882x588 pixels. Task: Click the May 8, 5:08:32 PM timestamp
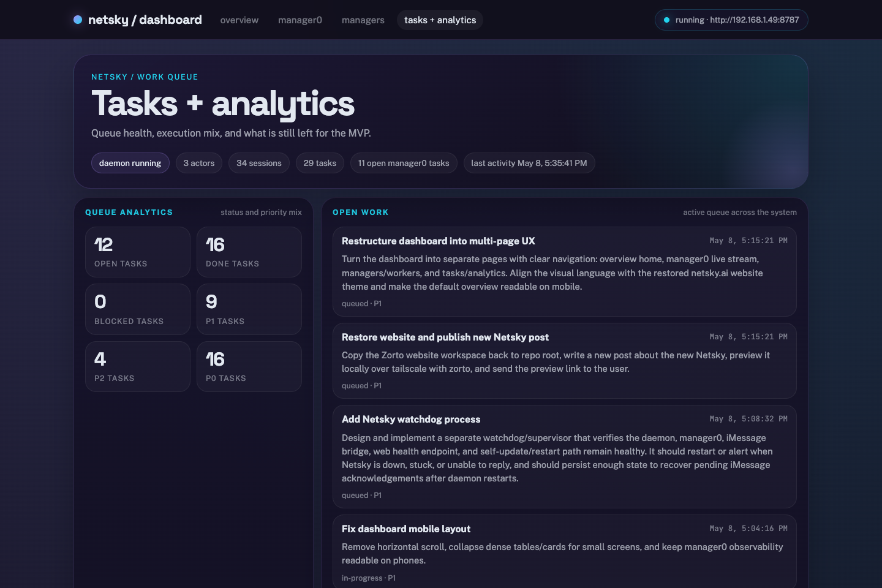pyautogui.click(x=748, y=419)
